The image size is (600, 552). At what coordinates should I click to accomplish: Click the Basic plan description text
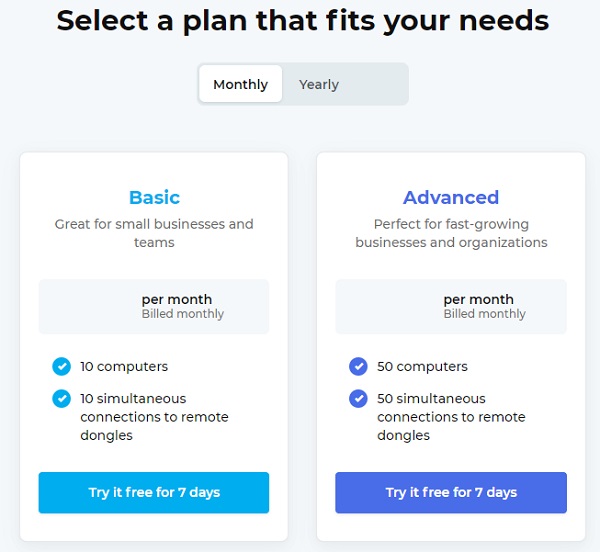point(154,233)
